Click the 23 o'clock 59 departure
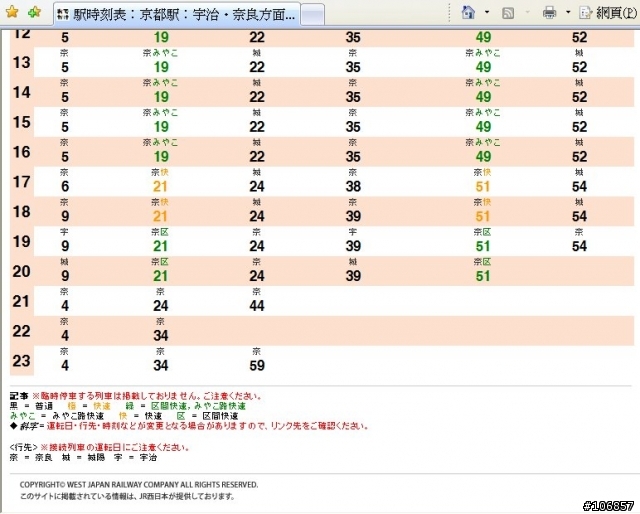The width and height of the screenshot is (640, 514). click(x=257, y=365)
